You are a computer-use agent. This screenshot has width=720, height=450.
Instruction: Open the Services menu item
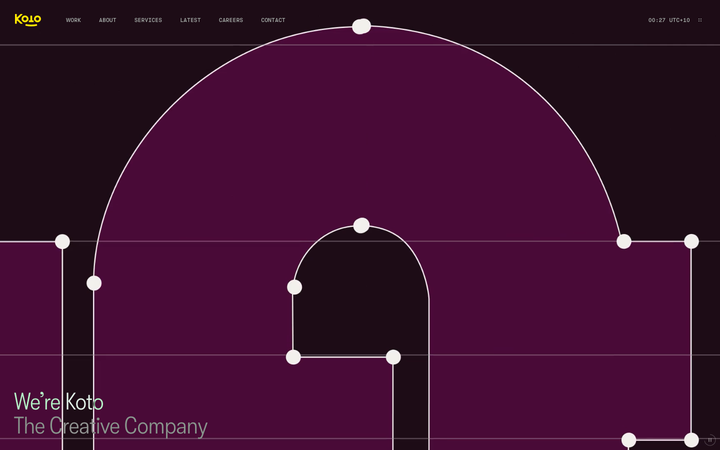coord(148,20)
